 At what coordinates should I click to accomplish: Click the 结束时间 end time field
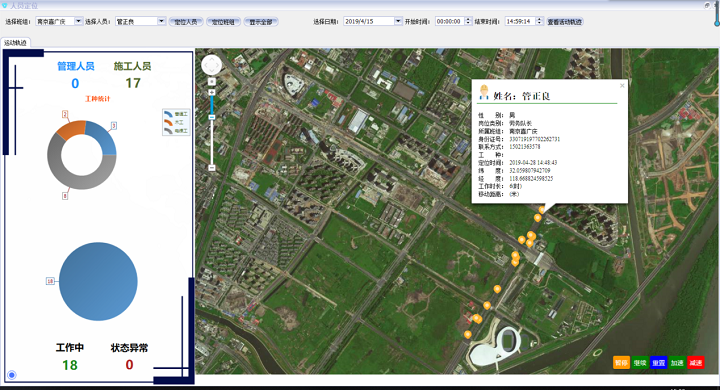click(520, 21)
